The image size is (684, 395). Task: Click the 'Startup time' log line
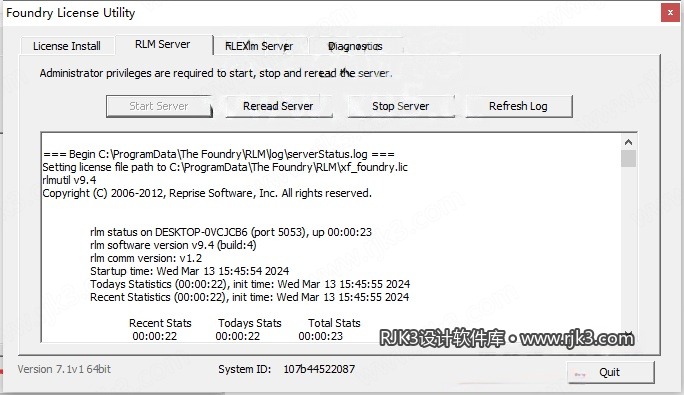click(190, 271)
